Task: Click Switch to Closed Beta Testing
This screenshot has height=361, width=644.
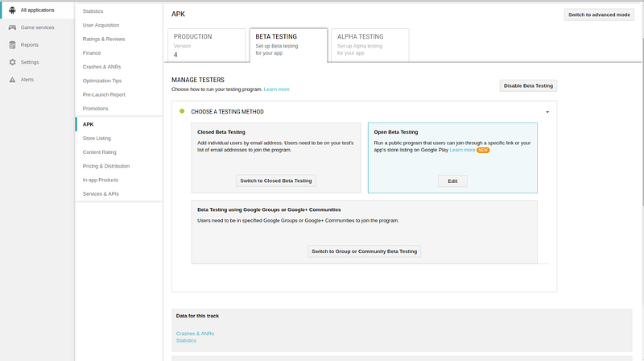Action: [x=276, y=181]
